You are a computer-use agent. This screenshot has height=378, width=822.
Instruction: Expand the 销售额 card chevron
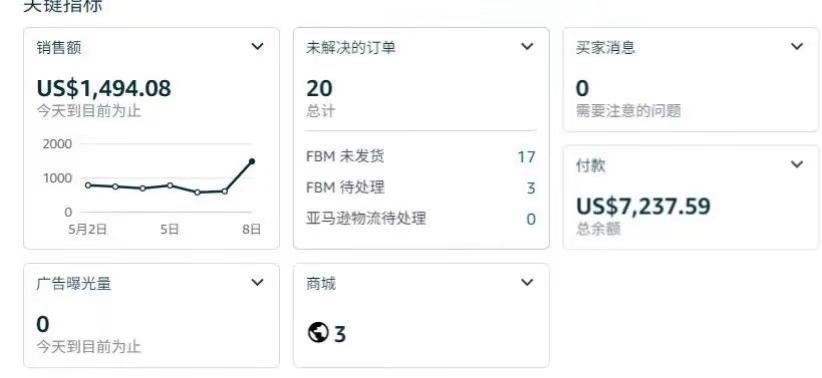click(x=257, y=47)
